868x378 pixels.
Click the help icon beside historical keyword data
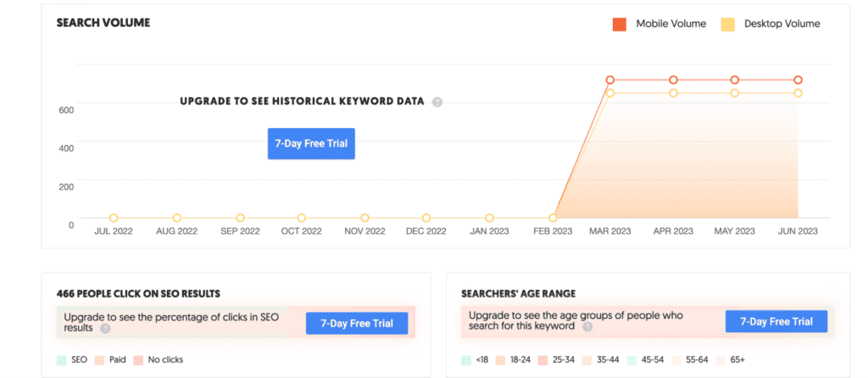click(437, 102)
